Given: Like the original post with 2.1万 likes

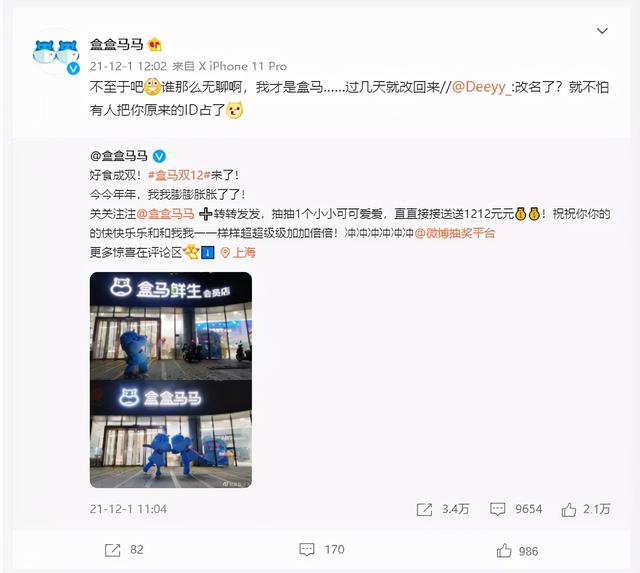Looking at the screenshot, I should click(586, 509).
